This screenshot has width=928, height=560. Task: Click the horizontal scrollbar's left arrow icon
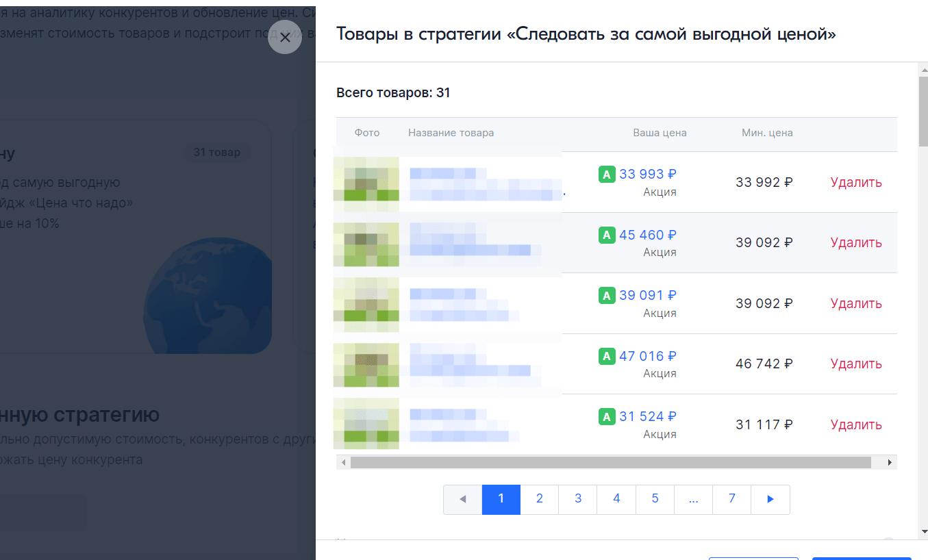coord(343,462)
